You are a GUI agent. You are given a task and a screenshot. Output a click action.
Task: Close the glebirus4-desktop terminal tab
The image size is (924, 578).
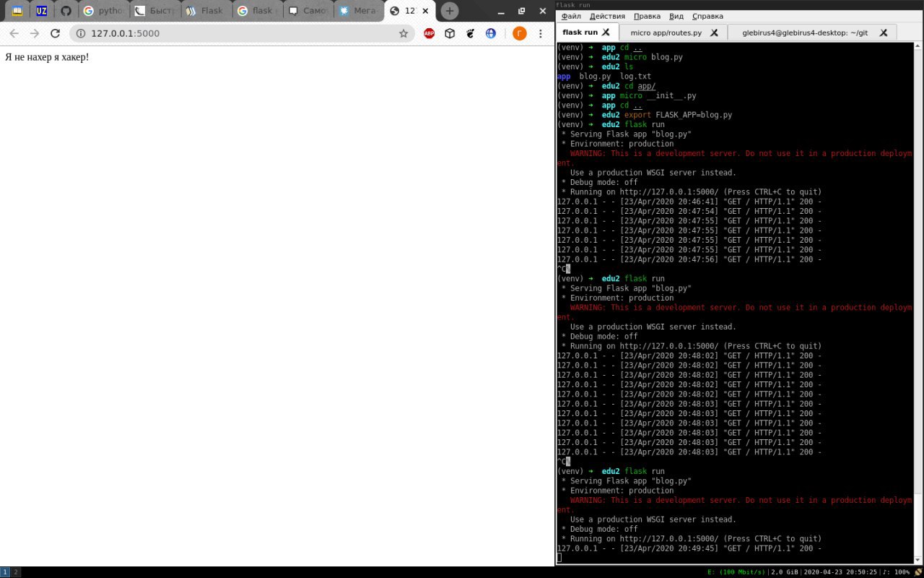pyautogui.click(x=885, y=33)
